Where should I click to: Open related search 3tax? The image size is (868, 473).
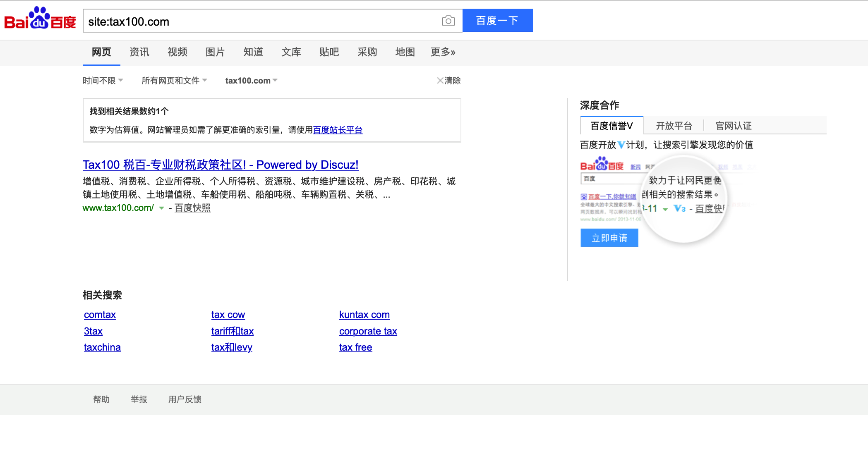coord(93,331)
